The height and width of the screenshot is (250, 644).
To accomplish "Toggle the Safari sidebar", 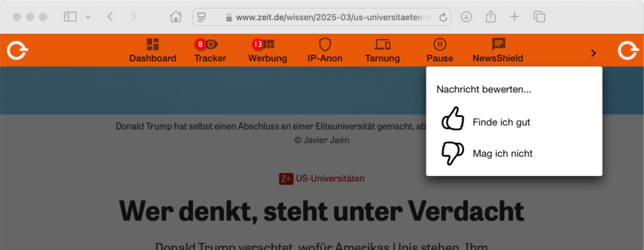I will coord(70,17).
